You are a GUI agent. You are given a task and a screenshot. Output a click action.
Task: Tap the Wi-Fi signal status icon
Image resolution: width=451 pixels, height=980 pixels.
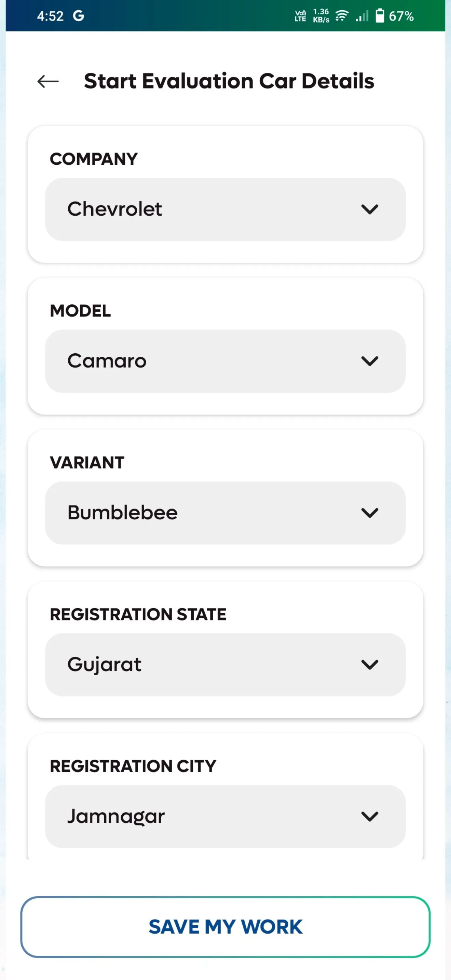(341, 16)
